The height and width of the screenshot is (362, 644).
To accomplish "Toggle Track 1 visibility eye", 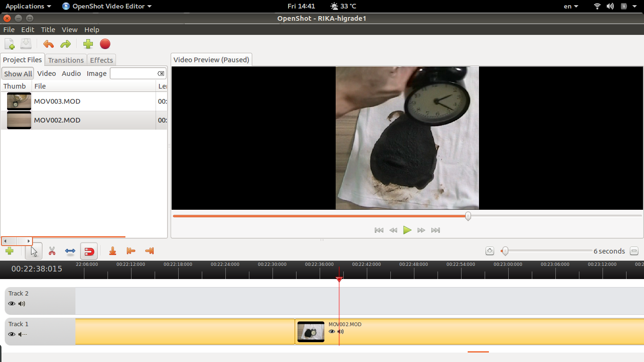I will (12, 335).
